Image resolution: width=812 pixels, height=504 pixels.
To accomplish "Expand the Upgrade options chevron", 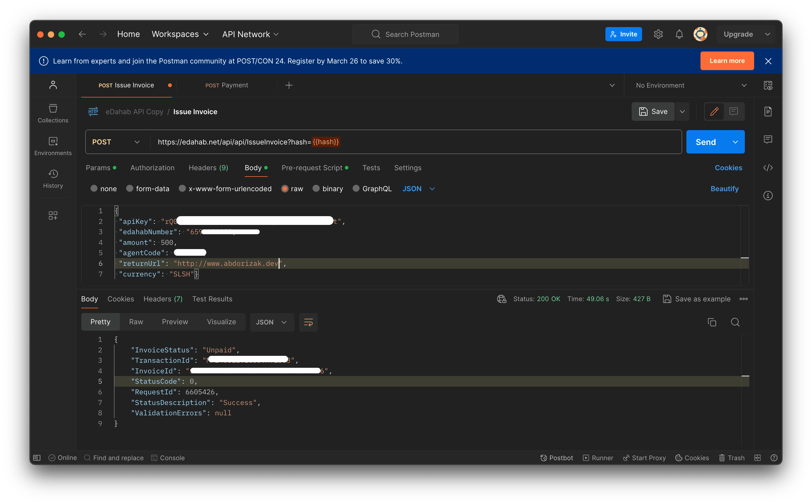I will coord(767,34).
